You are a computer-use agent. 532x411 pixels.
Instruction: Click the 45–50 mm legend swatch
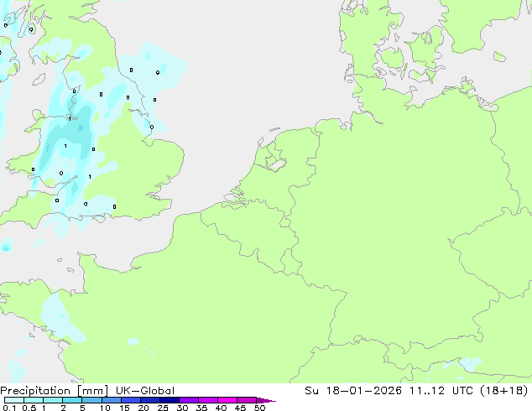point(247,400)
